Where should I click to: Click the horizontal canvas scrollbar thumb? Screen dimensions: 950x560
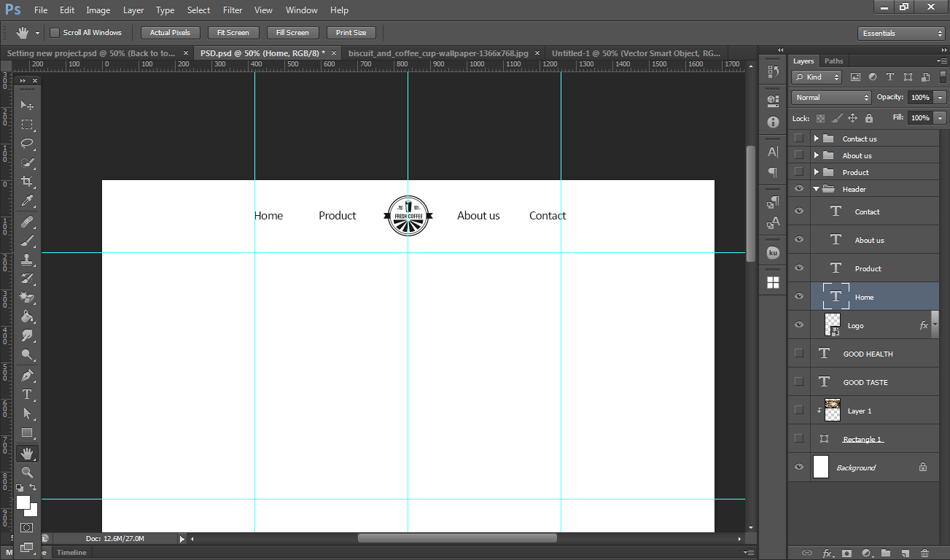[457, 538]
